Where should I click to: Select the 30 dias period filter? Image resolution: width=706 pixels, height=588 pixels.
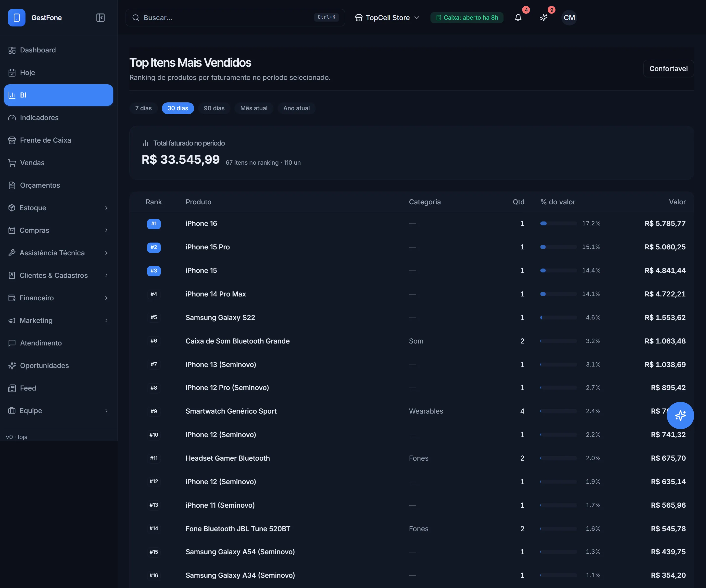tap(178, 108)
